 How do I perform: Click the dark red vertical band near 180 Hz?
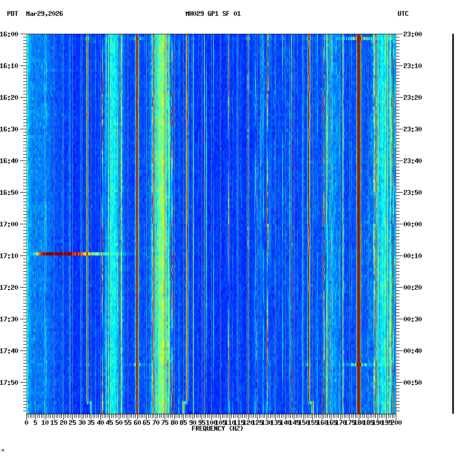click(359, 211)
